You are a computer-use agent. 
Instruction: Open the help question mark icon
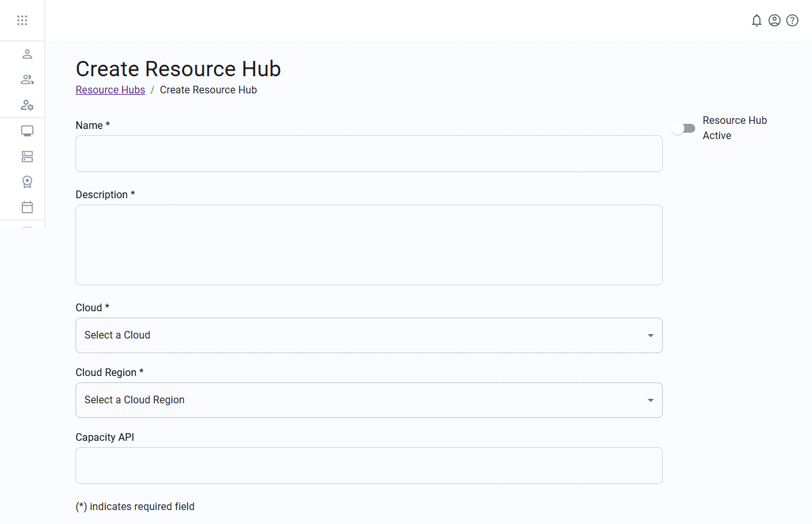click(x=792, y=20)
